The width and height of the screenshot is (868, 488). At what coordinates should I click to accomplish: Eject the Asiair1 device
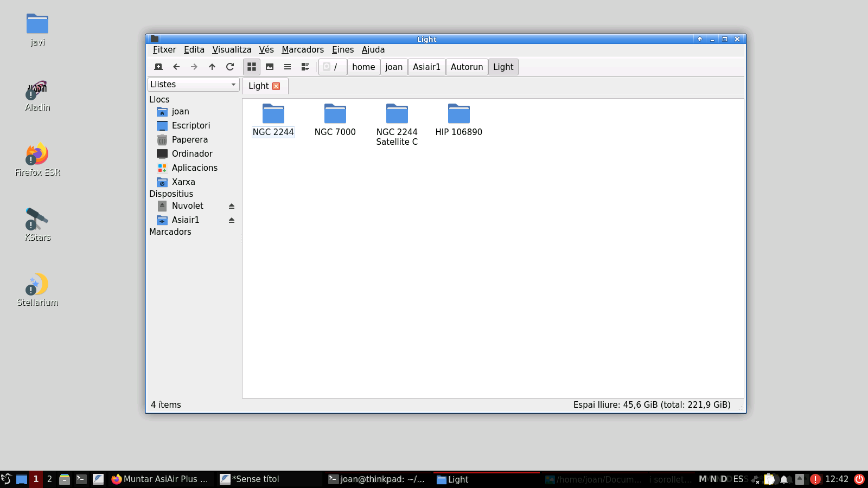[232, 220]
